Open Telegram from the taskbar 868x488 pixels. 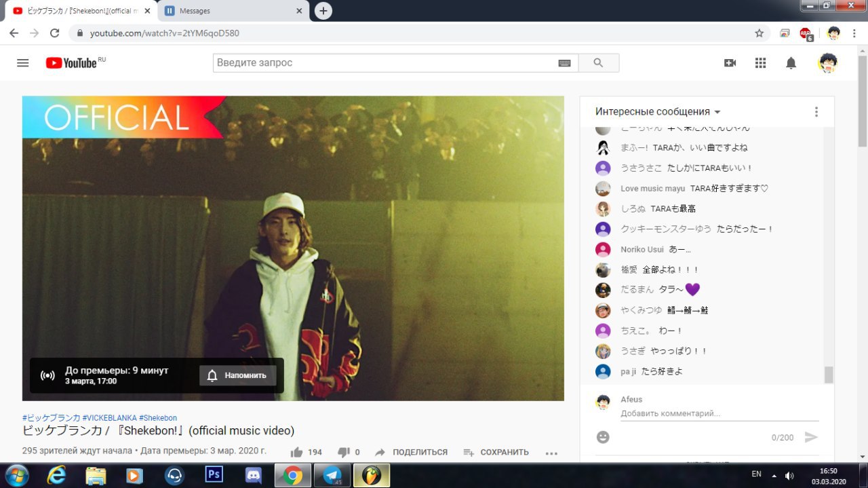tap(332, 475)
